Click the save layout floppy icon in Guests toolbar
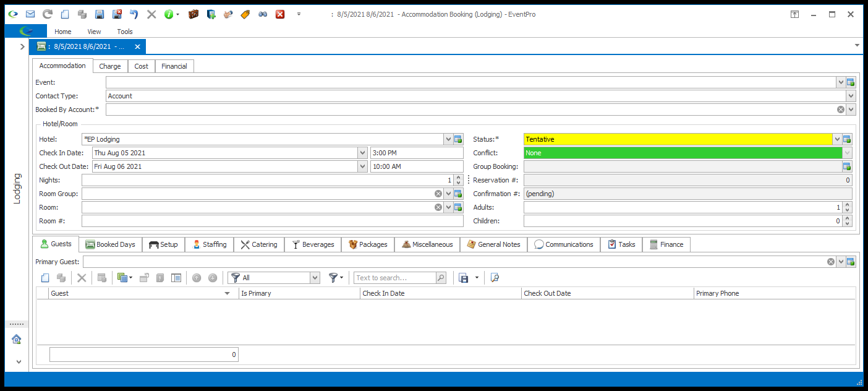Viewport: 868px width, 391px height. 464,278
